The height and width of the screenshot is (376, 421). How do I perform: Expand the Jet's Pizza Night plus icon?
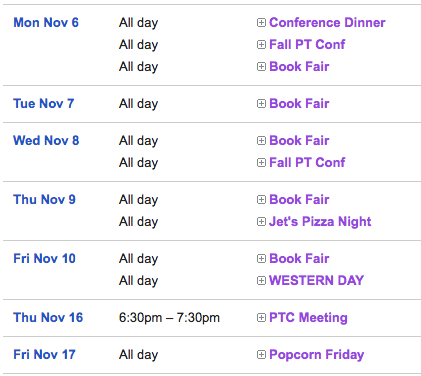click(x=261, y=222)
